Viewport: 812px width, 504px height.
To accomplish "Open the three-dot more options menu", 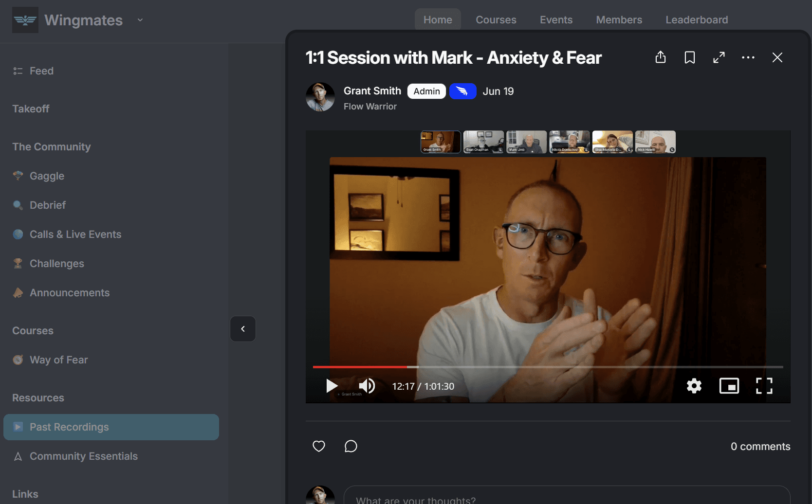I will coord(748,57).
